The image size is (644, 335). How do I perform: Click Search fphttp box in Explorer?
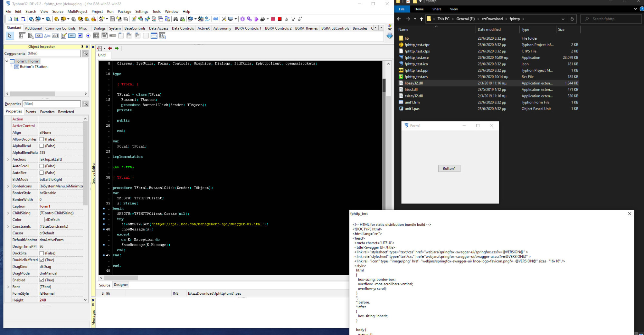point(611,19)
